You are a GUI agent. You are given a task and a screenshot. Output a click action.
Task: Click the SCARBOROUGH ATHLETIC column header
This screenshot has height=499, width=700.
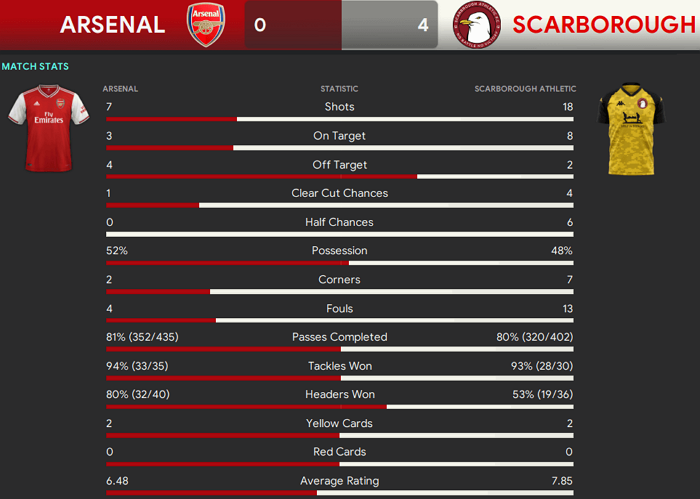525,89
